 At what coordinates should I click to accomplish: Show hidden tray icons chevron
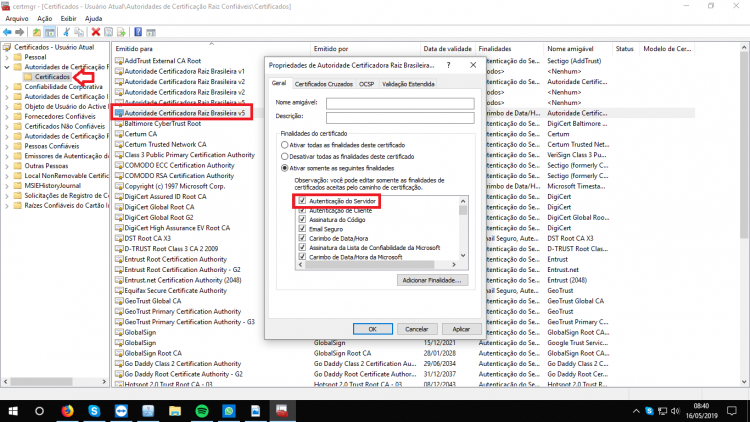(x=636, y=411)
